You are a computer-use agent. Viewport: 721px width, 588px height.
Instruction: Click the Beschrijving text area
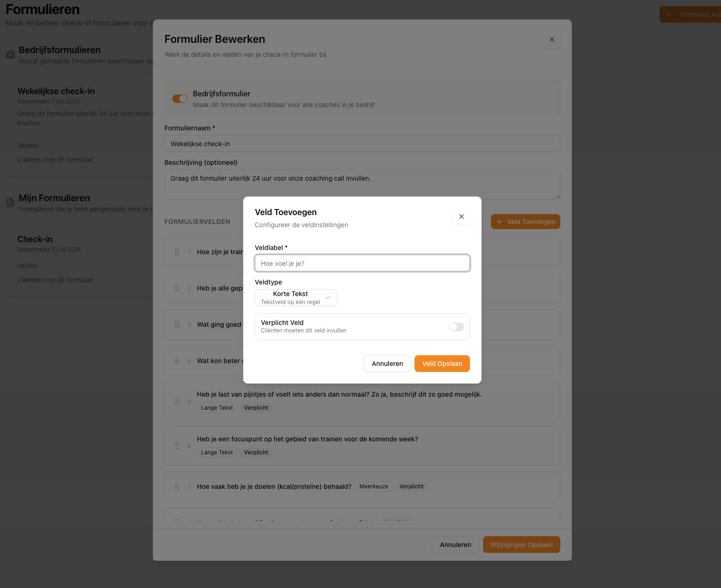pyautogui.click(x=362, y=184)
